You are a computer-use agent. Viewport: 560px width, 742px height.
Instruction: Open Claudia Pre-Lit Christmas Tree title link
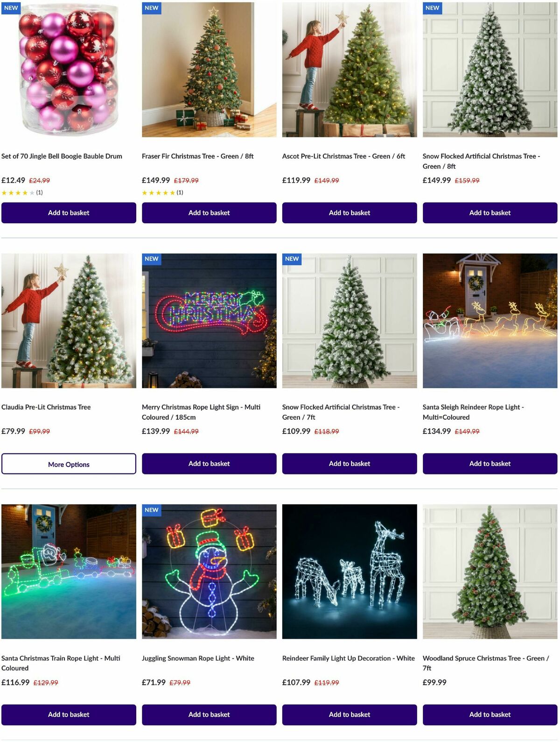(x=46, y=407)
